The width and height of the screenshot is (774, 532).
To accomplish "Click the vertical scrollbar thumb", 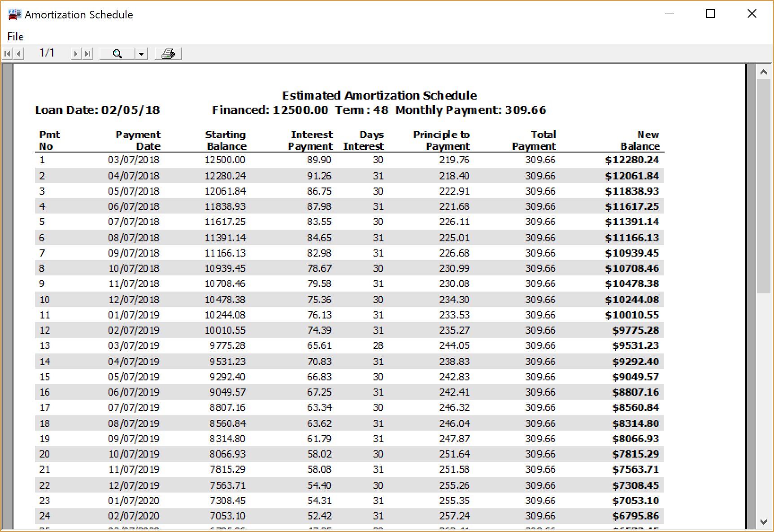I will (x=763, y=186).
